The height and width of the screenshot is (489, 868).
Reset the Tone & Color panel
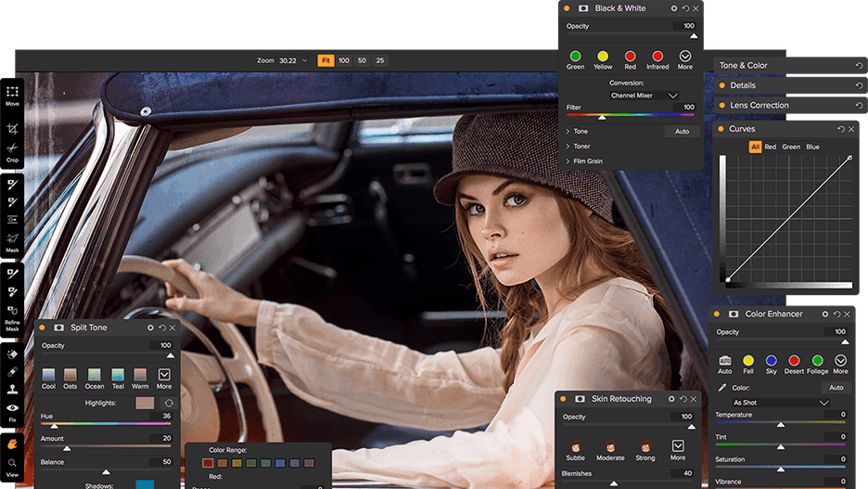coord(859,65)
